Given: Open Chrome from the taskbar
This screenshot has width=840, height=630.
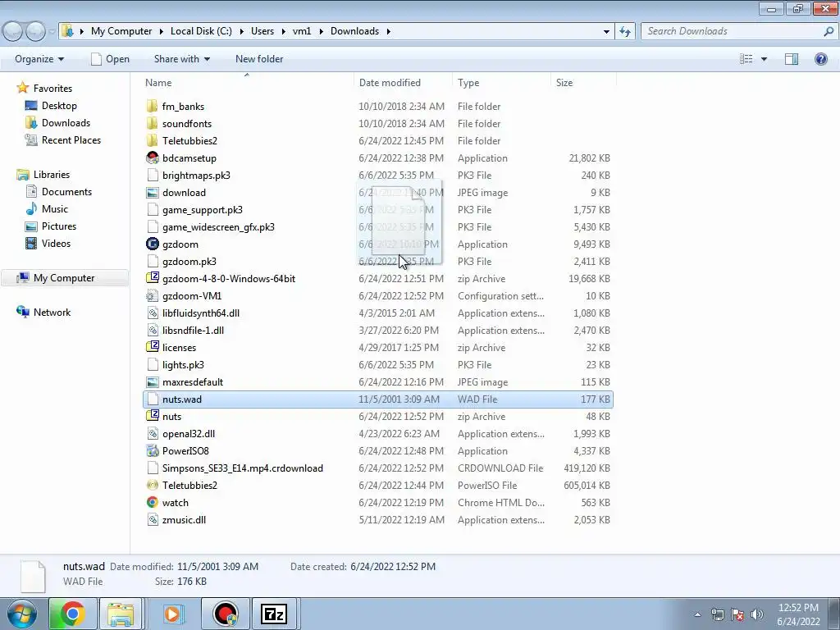Looking at the screenshot, I should 72,614.
